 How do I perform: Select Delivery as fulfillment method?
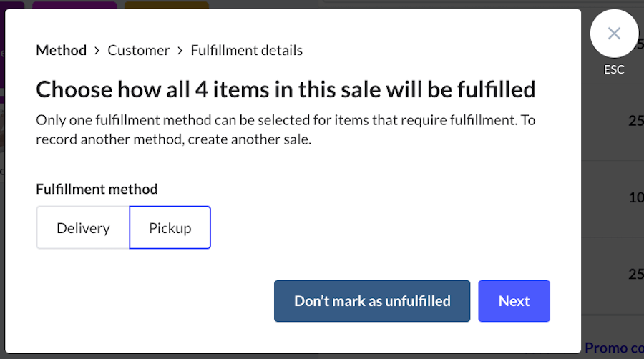[83, 228]
